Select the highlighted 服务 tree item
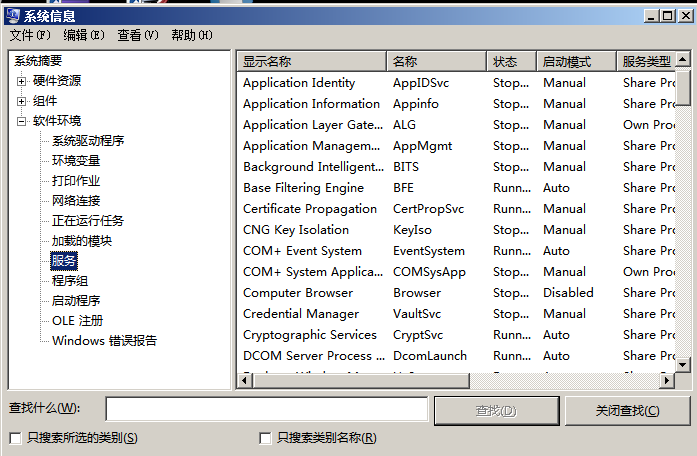The image size is (697, 456). pos(64,261)
